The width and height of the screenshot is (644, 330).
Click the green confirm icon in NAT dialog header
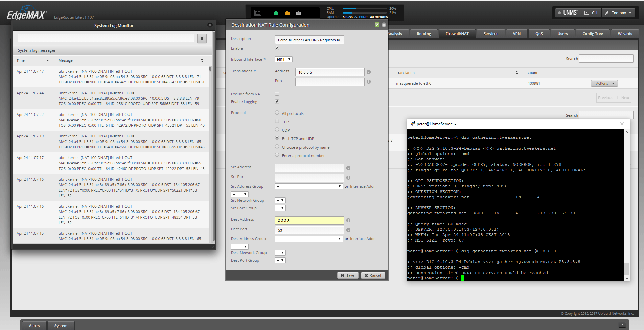click(377, 25)
